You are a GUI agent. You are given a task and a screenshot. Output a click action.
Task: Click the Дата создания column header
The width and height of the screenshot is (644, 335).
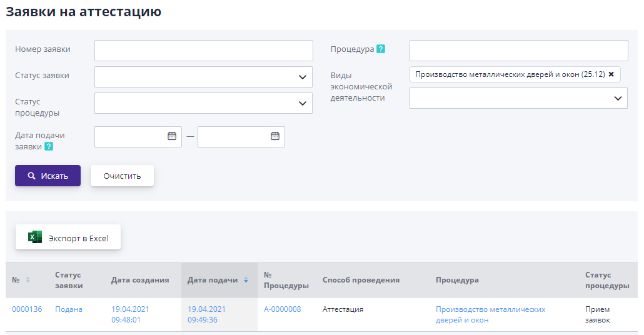tap(140, 280)
